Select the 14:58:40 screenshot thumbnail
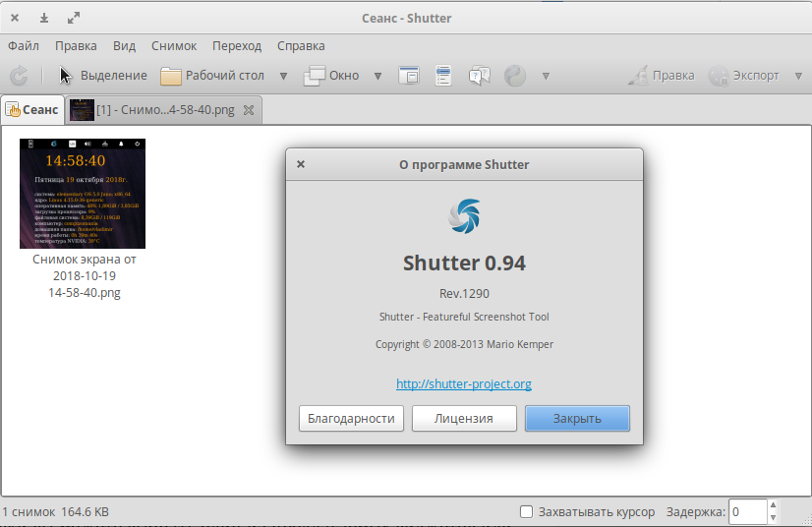This screenshot has width=812, height=527. coord(83,194)
